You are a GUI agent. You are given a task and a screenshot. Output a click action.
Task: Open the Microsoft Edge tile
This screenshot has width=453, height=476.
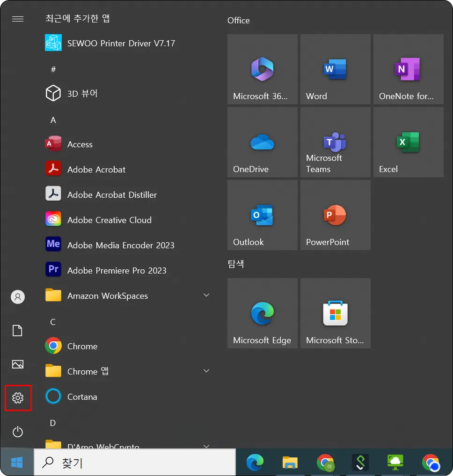[x=263, y=313]
